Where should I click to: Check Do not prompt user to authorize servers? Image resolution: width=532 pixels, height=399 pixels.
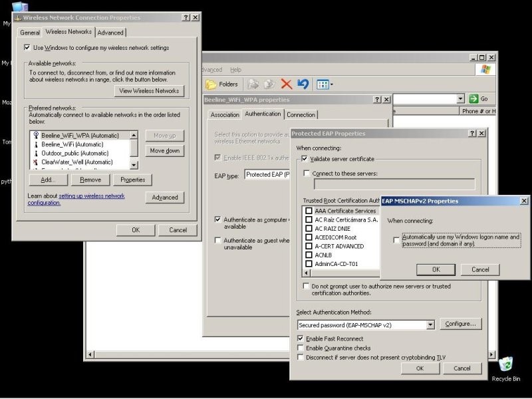pyautogui.click(x=307, y=286)
